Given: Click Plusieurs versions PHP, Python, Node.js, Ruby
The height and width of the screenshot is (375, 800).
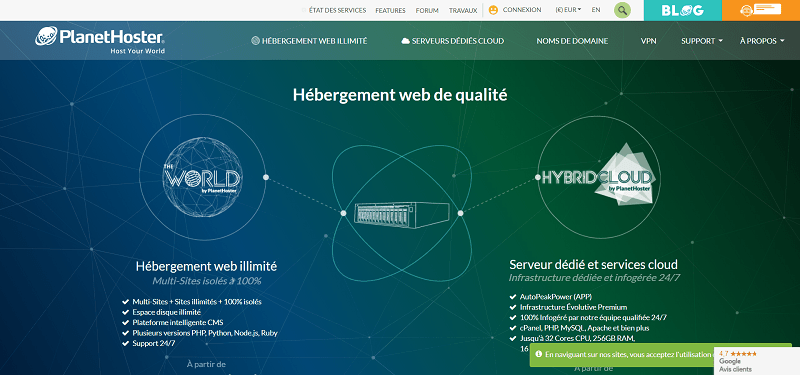Looking at the screenshot, I should (205, 333).
